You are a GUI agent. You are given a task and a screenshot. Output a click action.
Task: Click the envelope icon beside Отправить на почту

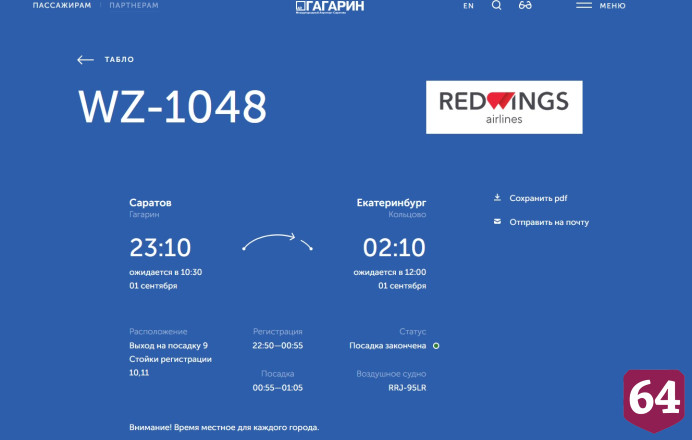(497, 222)
